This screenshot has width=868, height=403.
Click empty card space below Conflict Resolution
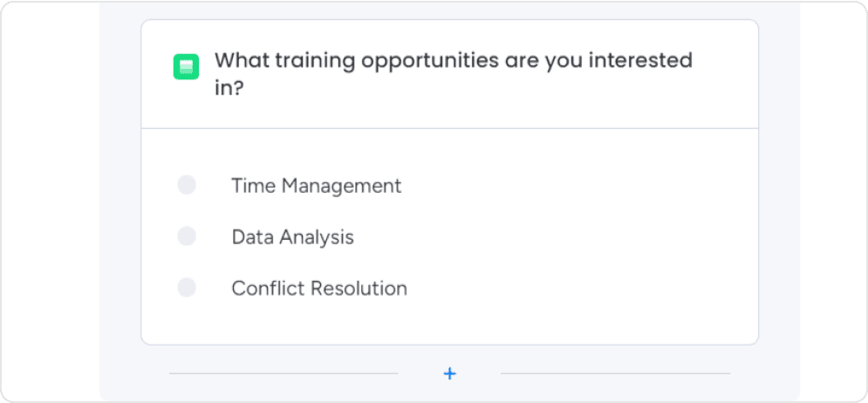449,323
